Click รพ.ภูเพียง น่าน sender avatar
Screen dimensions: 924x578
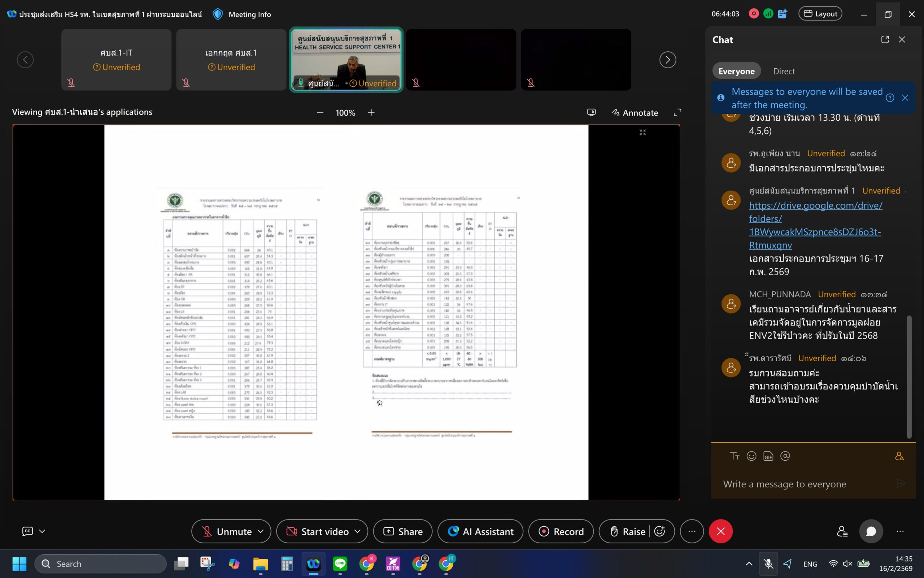pos(731,163)
